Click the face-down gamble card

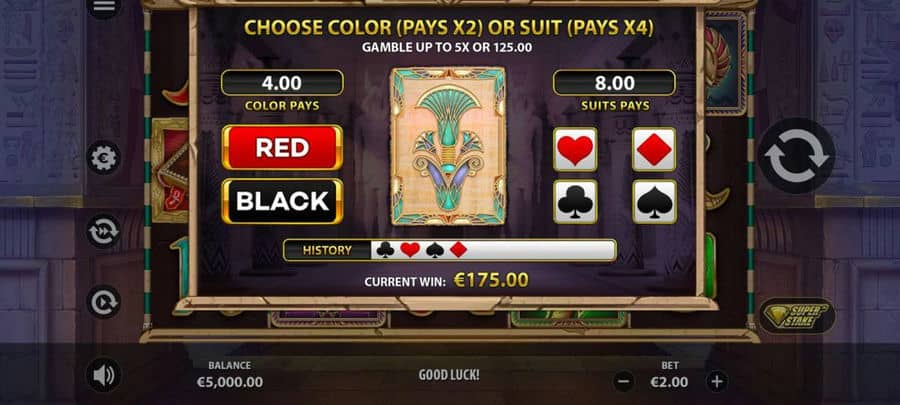448,146
